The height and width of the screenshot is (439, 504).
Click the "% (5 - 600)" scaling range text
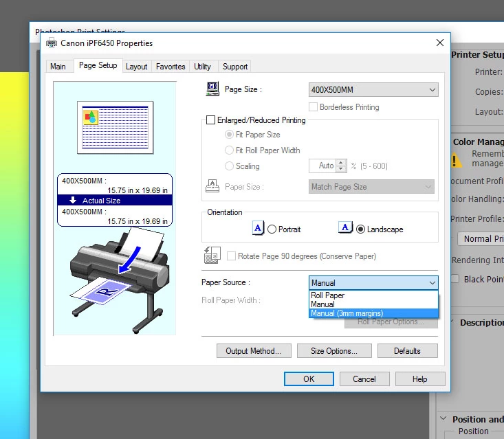click(369, 166)
